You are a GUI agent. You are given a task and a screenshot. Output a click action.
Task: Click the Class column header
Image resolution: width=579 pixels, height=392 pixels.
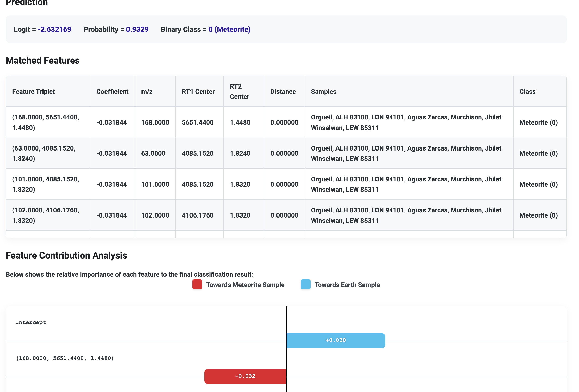527,92
